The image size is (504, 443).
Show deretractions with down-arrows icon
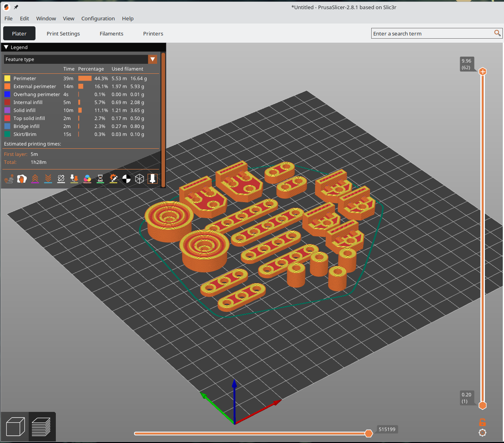point(48,179)
